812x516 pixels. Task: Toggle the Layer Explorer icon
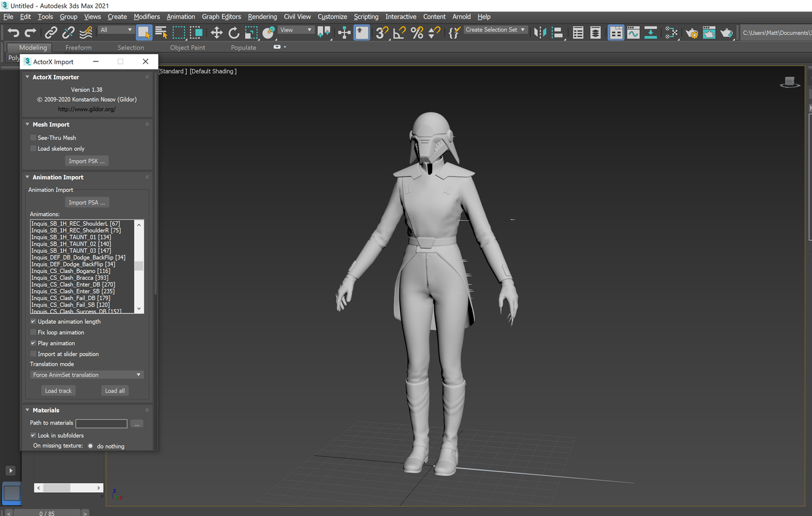point(595,32)
